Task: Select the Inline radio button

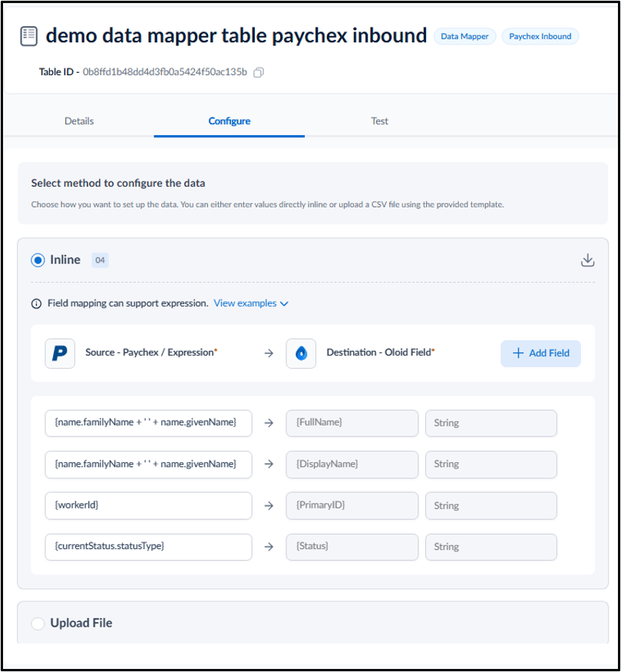Action: point(38,260)
